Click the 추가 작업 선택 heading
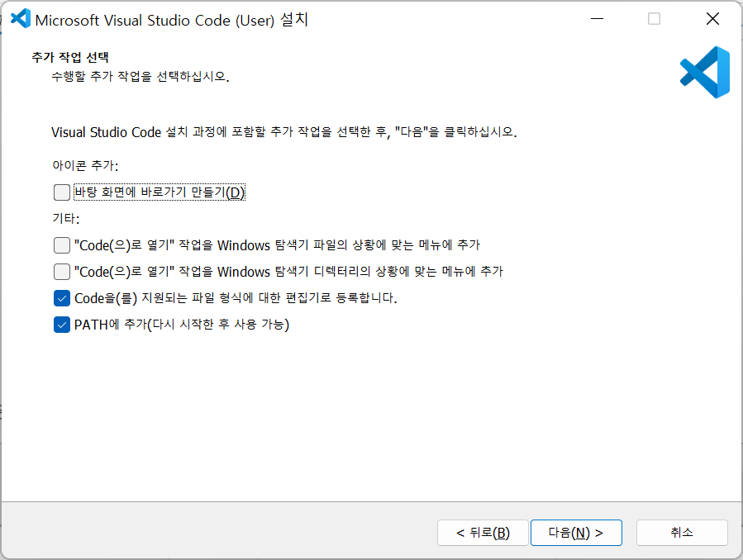 click(70, 57)
